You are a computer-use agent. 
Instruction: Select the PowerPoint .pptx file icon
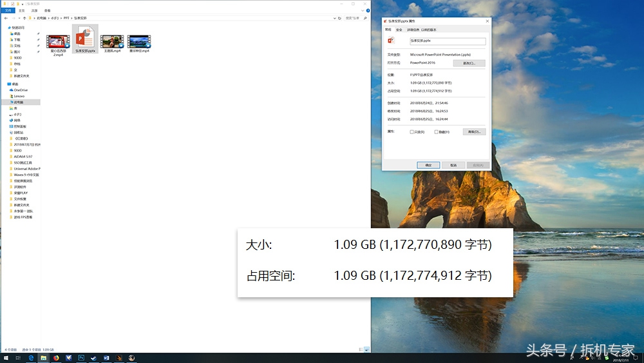pyautogui.click(x=85, y=38)
